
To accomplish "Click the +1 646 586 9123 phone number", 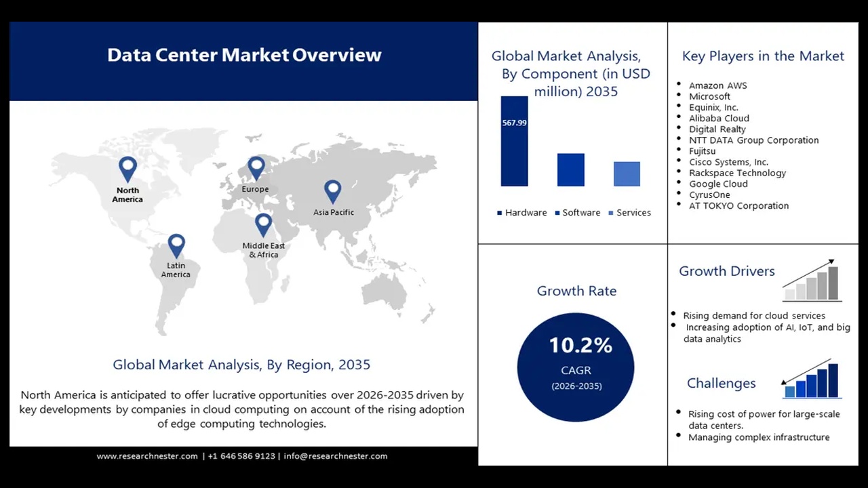I will click(x=241, y=456).
